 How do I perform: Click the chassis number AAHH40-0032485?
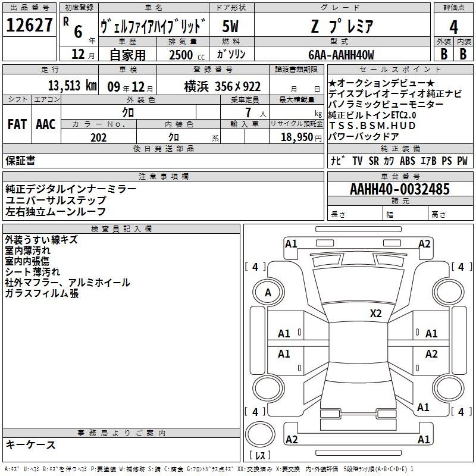(400, 189)
